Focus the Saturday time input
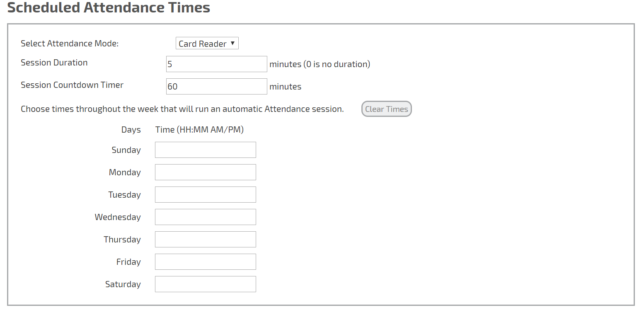 click(x=205, y=284)
